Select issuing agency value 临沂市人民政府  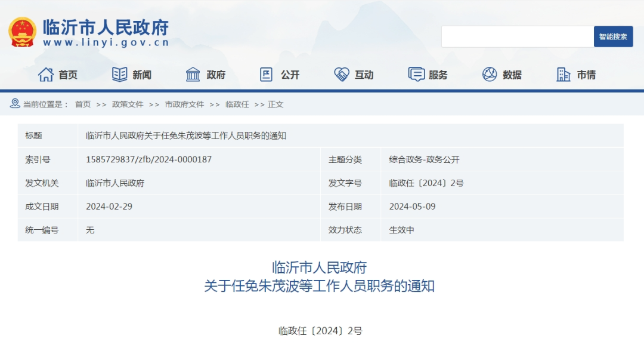coord(115,183)
